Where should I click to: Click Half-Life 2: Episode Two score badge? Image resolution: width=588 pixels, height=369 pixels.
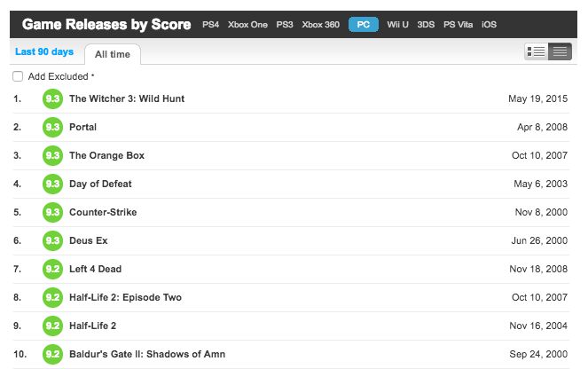(52, 297)
